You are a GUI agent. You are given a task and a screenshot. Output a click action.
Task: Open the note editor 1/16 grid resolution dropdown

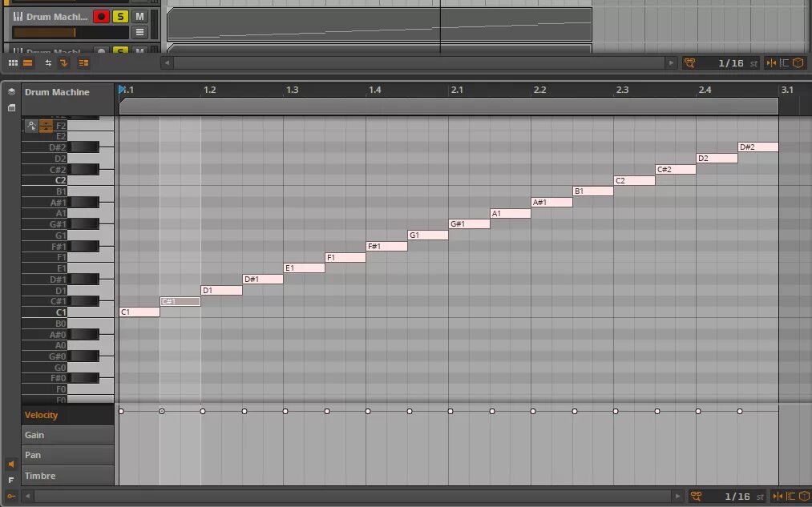[x=737, y=496]
